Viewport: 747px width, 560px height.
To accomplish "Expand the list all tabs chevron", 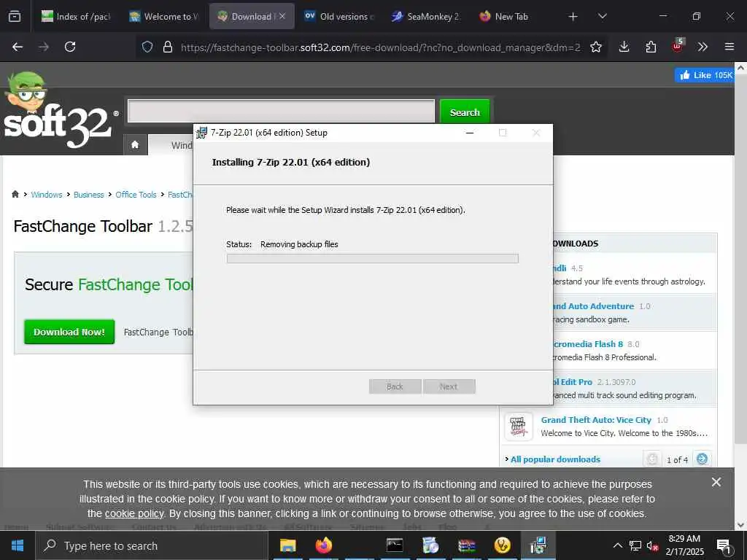I will 602,16.
